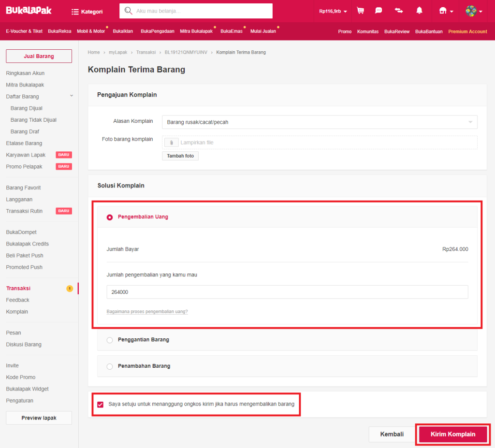The image size is (495, 448).
Task: Open Barang Tidak Dijual in sidebar
Action: 33,120
